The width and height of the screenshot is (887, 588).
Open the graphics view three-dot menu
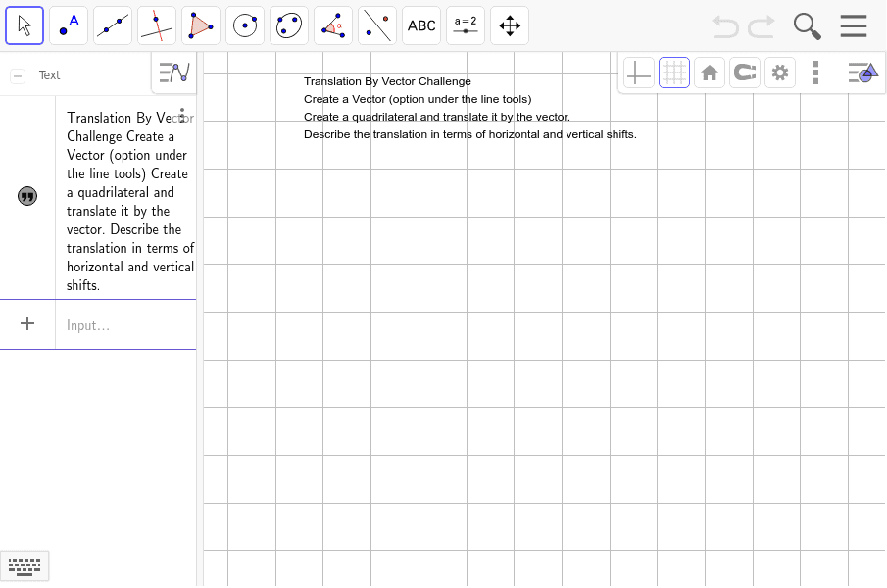[815, 73]
